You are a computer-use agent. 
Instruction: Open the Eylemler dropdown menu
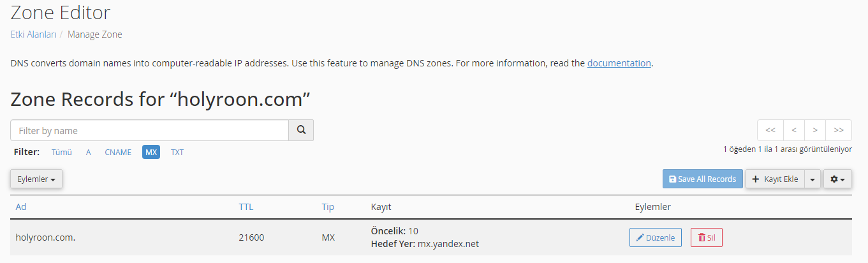[36, 179]
